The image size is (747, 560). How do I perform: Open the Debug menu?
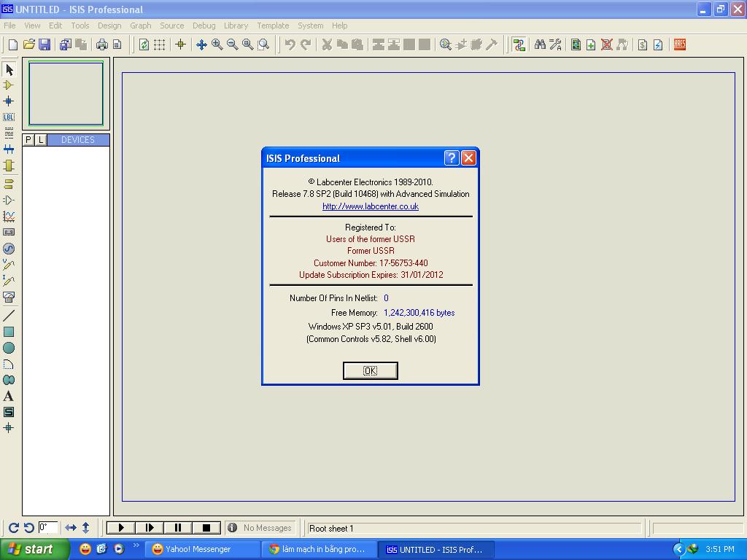[204, 26]
